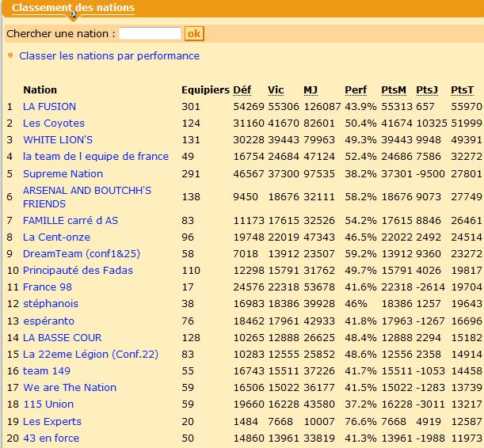Click the Equipiers column header
Viewport: 484px width, 448px height.
(206, 89)
